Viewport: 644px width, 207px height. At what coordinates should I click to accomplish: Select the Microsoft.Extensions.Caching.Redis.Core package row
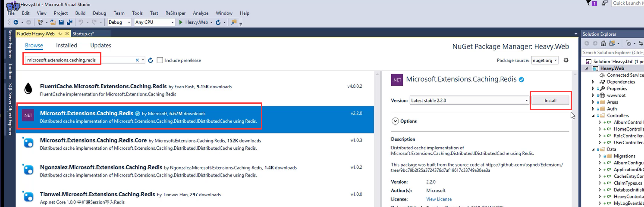195,144
